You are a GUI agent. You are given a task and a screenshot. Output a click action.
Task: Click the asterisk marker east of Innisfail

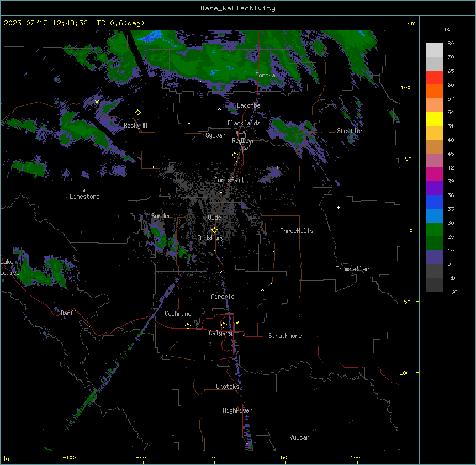pos(277,168)
